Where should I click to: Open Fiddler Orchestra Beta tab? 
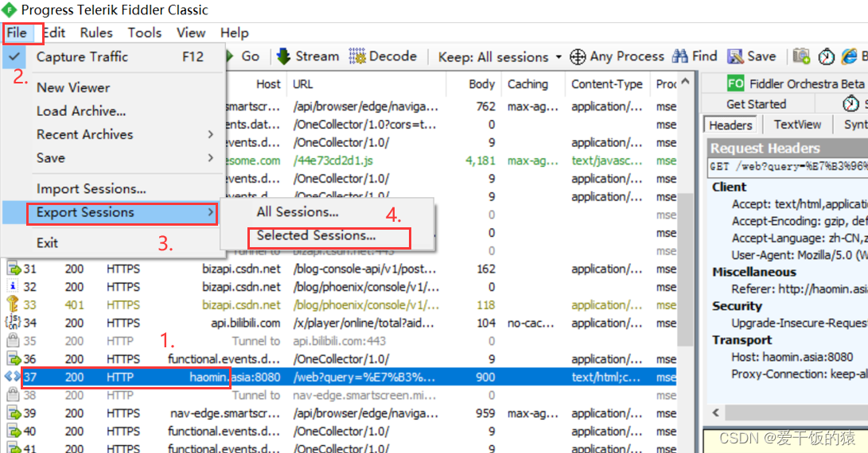pyautogui.click(x=796, y=83)
